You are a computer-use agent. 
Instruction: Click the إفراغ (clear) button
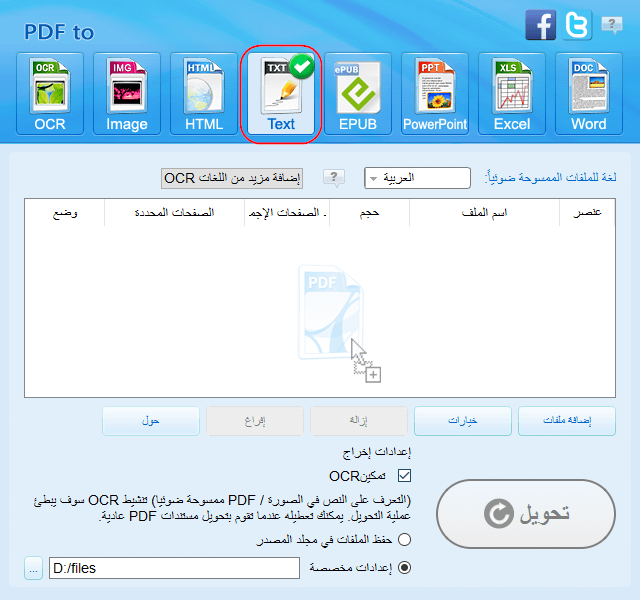tap(255, 421)
